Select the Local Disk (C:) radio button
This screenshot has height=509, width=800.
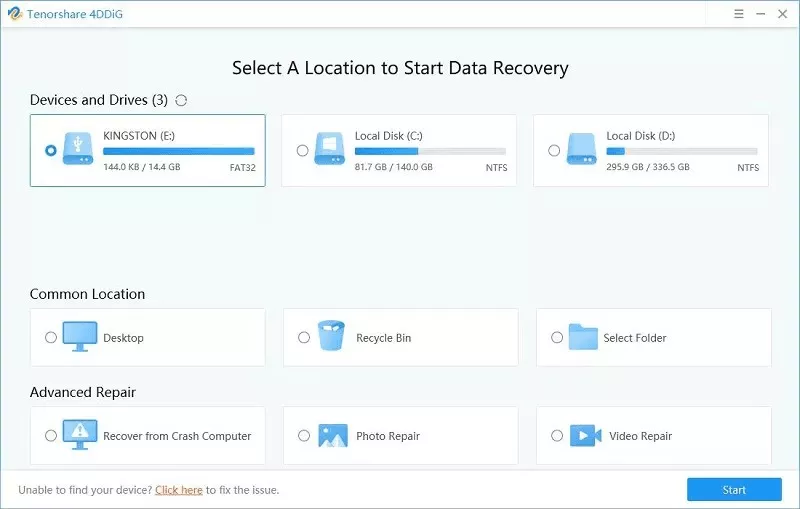[303, 150]
